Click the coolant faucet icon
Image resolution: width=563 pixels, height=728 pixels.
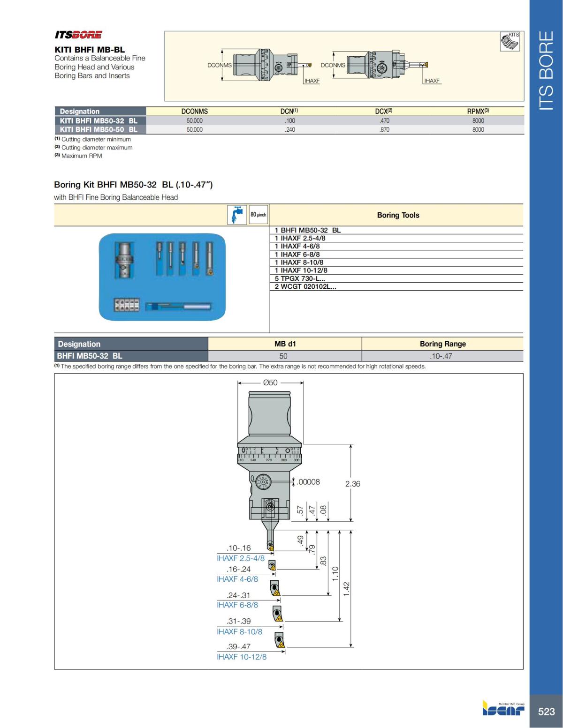click(237, 215)
